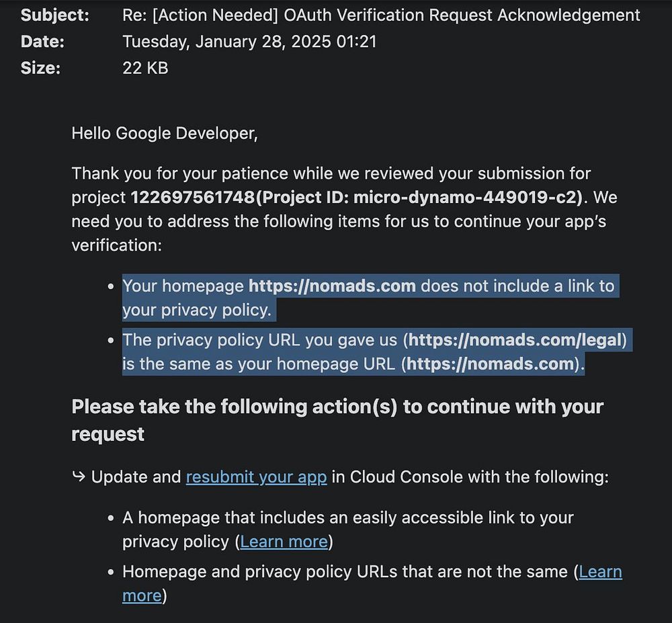Select the OAuth Verification Request subject line

[x=381, y=15]
